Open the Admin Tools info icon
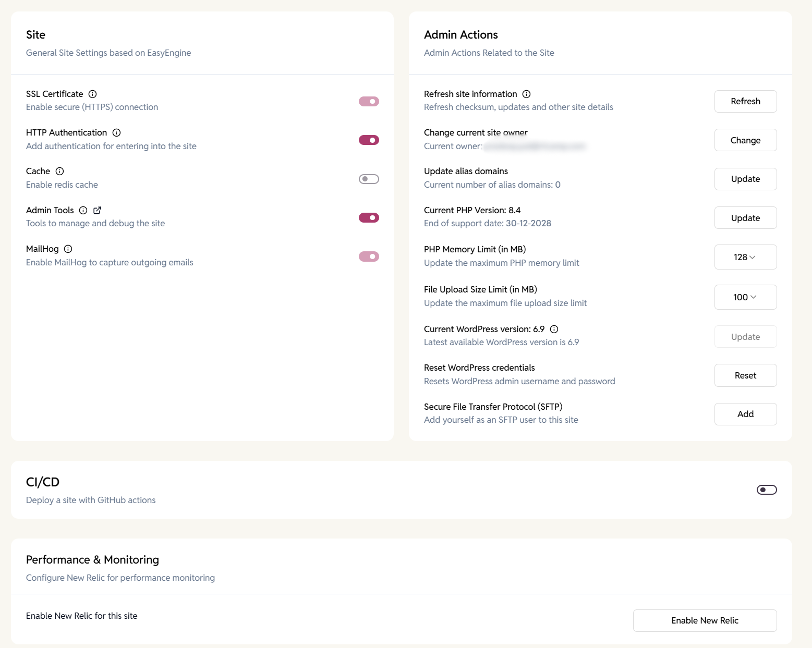812x648 pixels. 83,210
